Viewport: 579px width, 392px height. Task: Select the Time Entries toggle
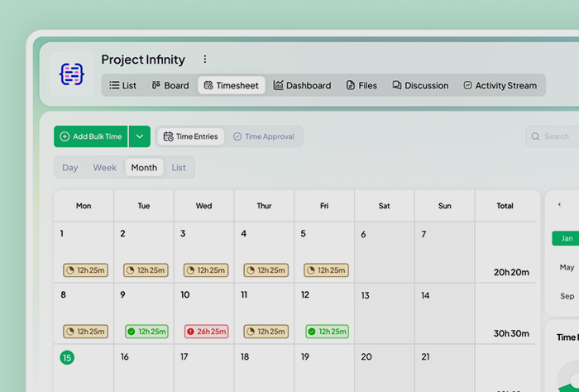191,136
